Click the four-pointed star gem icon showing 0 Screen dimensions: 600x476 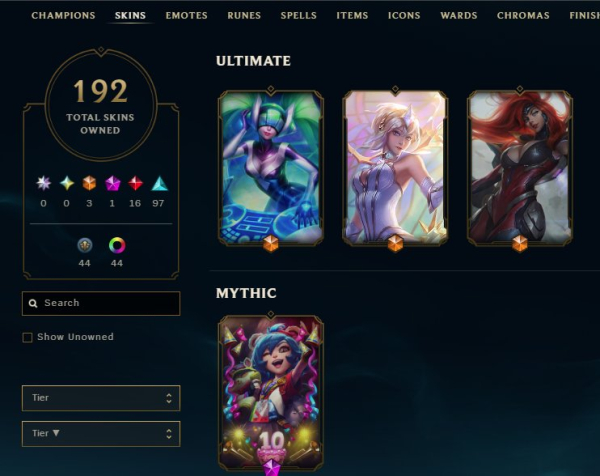click(x=67, y=183)
